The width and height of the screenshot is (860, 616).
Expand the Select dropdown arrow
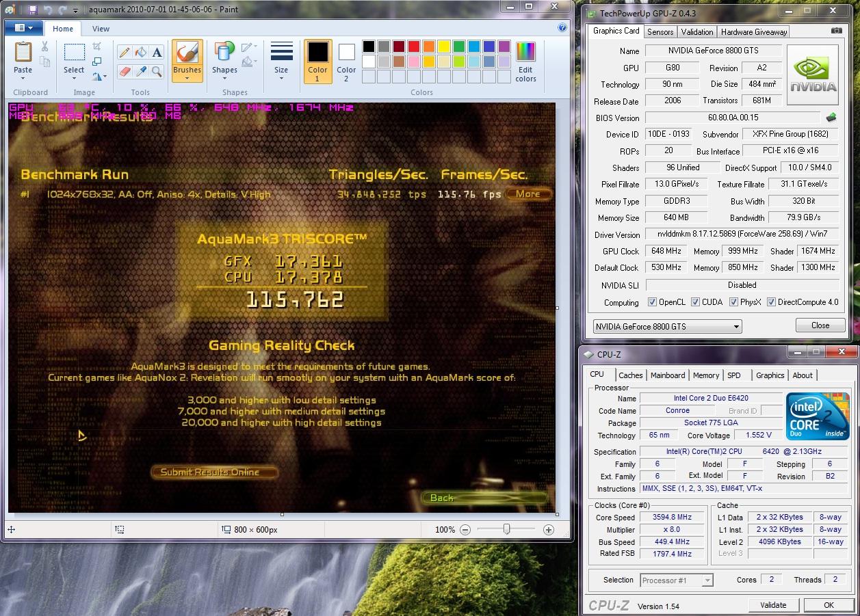click(x=74, y=78)
